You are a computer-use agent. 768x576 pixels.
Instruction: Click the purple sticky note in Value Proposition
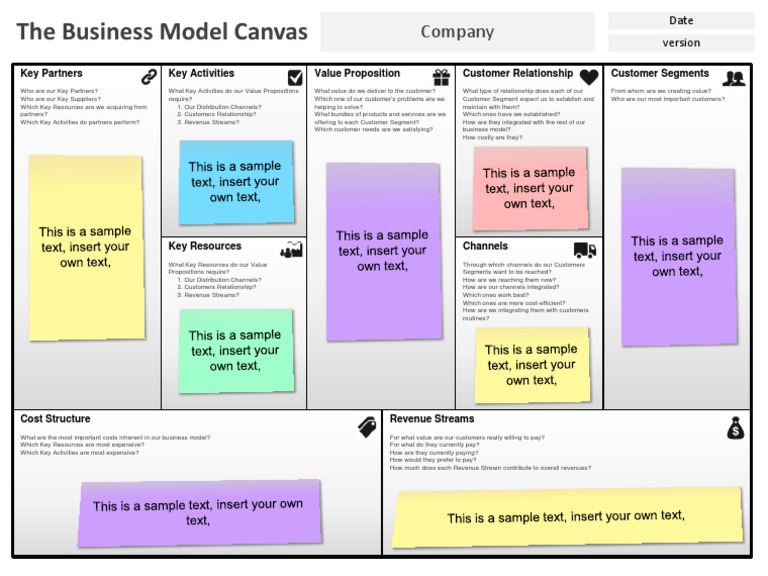click(x=382, y=250)
